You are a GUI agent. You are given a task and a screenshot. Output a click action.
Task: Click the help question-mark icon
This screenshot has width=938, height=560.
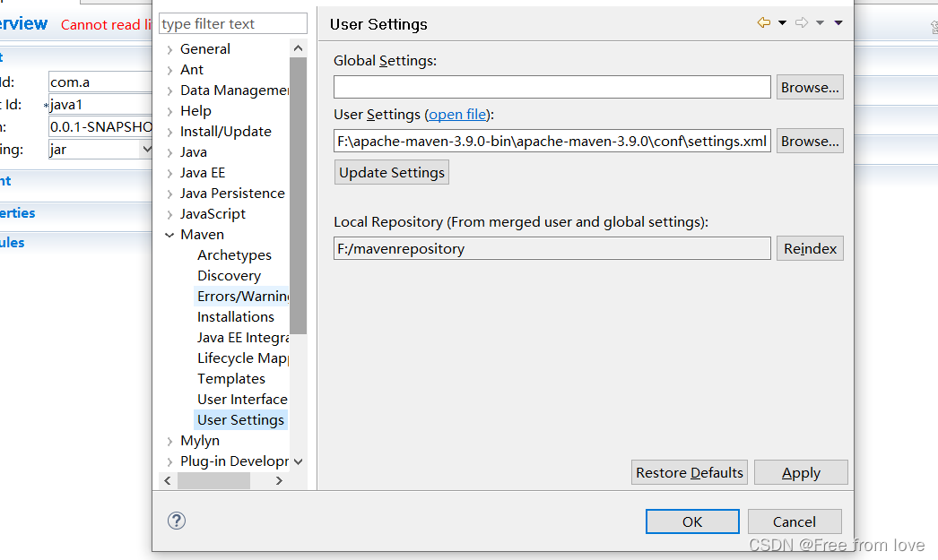coord(176,521)
